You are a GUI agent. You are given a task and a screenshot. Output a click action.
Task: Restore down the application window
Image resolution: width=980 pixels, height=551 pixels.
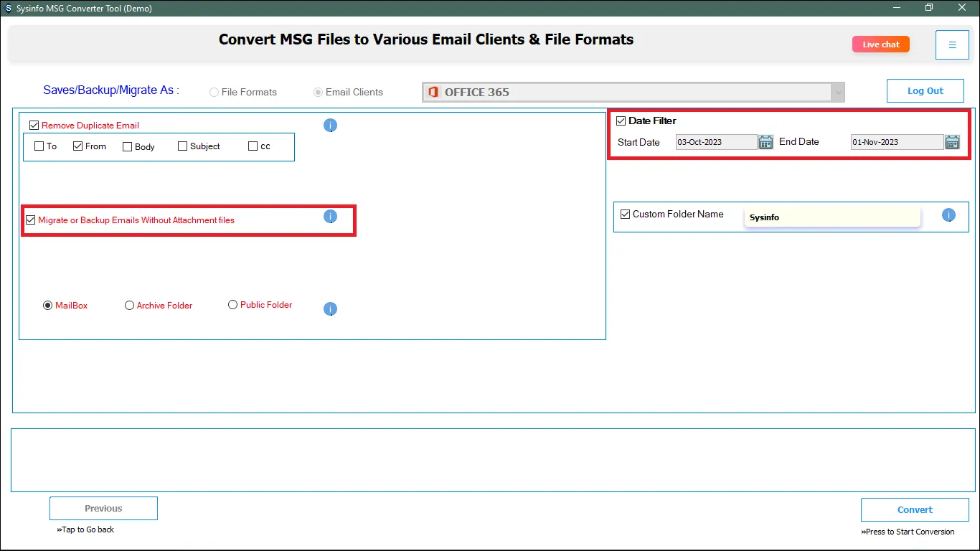pos(929,8)
